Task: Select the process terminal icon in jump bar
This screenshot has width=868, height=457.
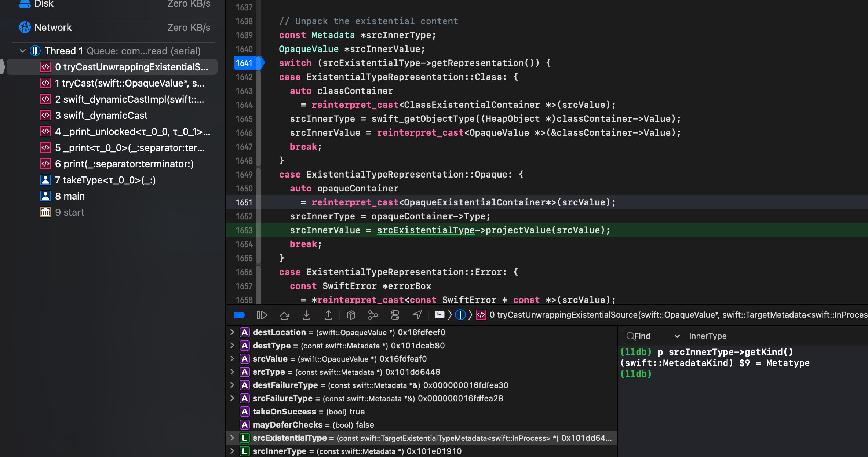Action: (440, 315)
